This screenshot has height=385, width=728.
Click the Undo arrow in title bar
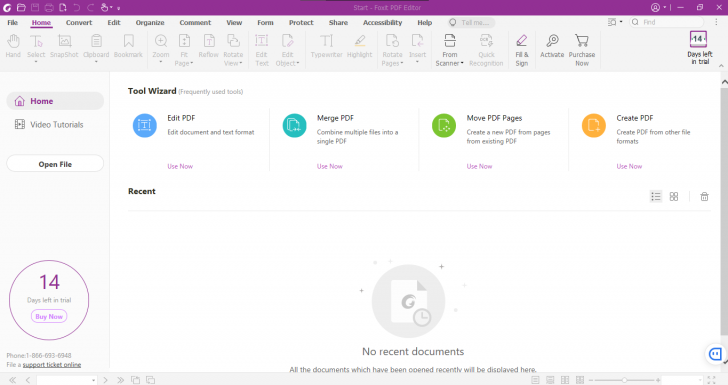pyautogui.click(x=77, y=7)
